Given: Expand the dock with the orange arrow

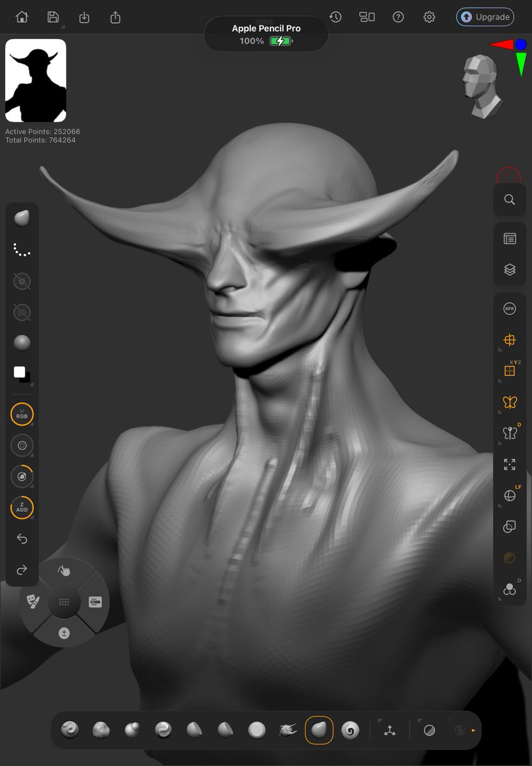Looking at the screenshot, I should 473,730.
